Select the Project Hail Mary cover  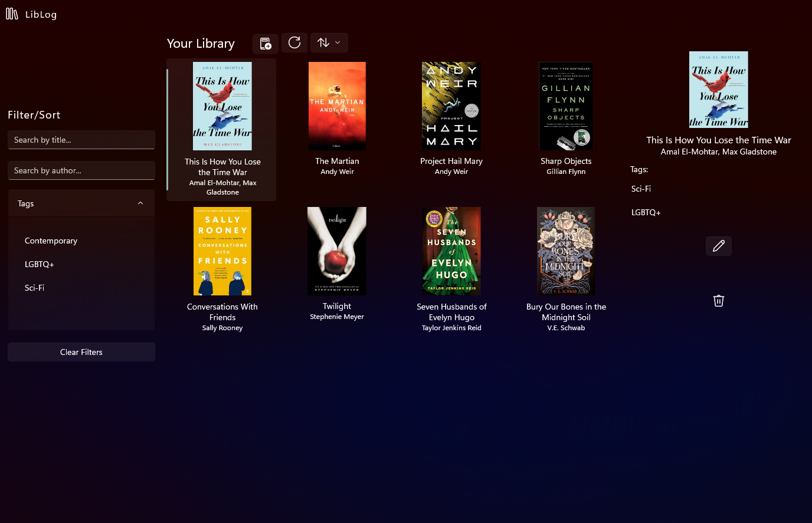[x=451, y=106]
